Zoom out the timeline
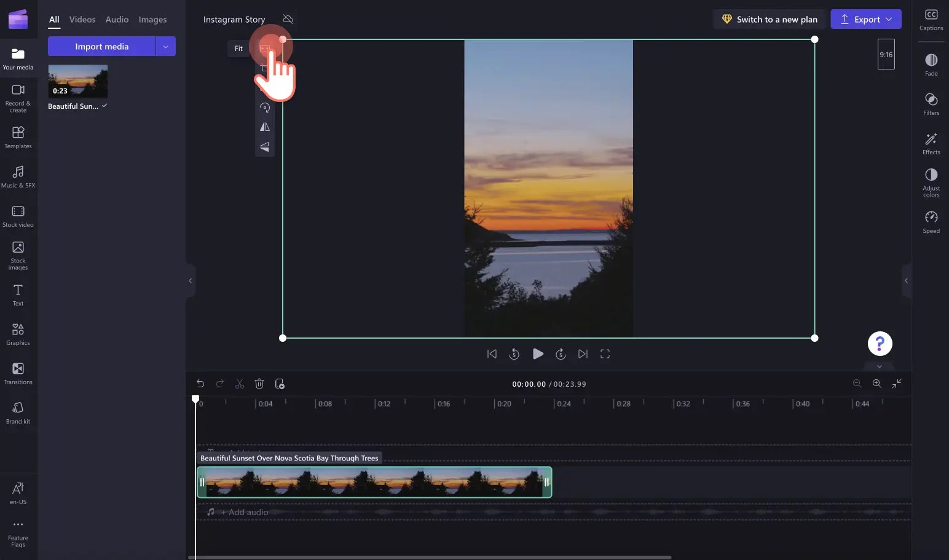The height and width of the screenshot is (560, 949). [x=857, y=384]
